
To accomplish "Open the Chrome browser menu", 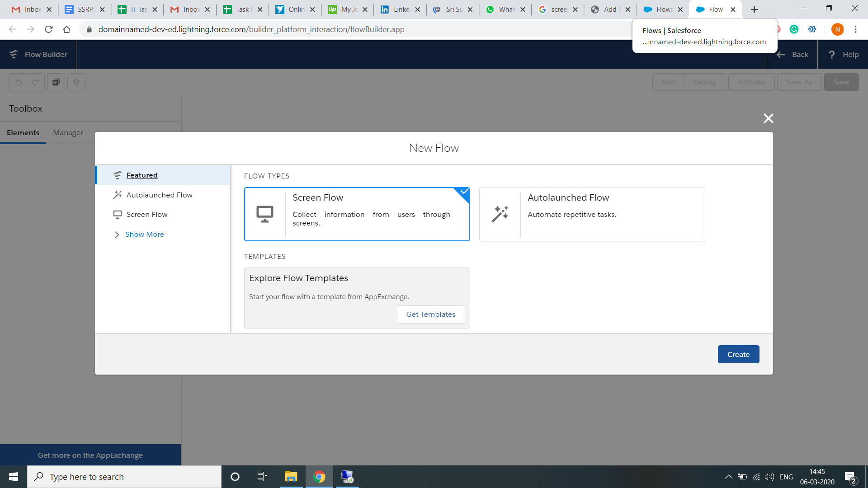I will 855,29.
